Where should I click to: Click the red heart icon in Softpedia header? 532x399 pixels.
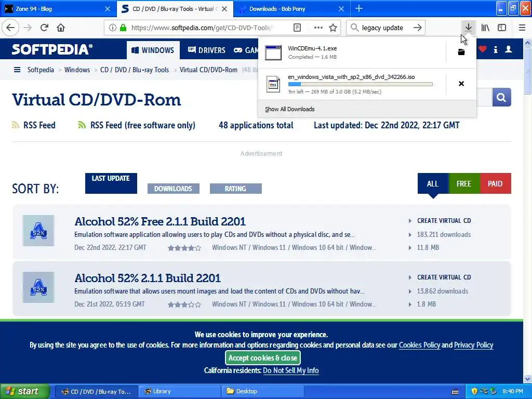(483, 49)
